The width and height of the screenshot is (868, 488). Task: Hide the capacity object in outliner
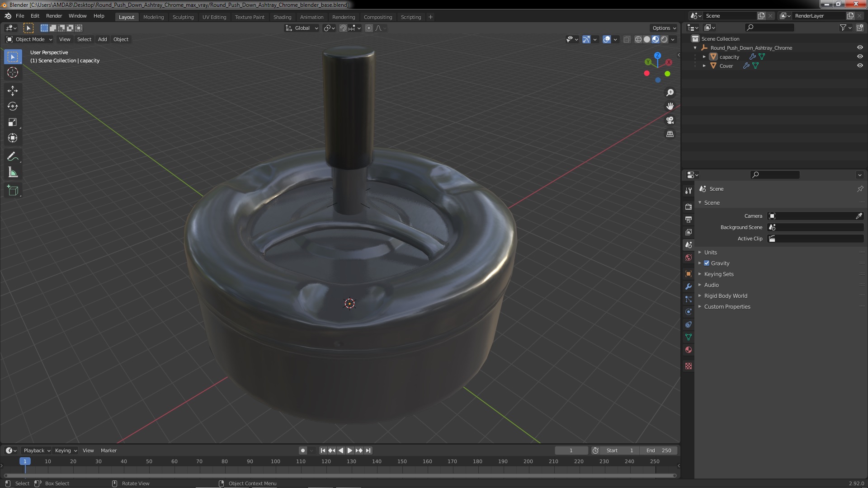[860, 56]
